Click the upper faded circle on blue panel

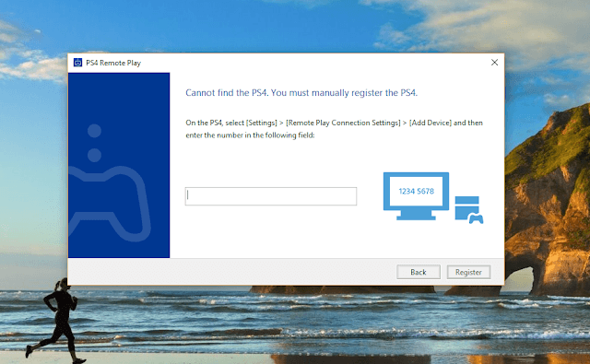(94, 131)
